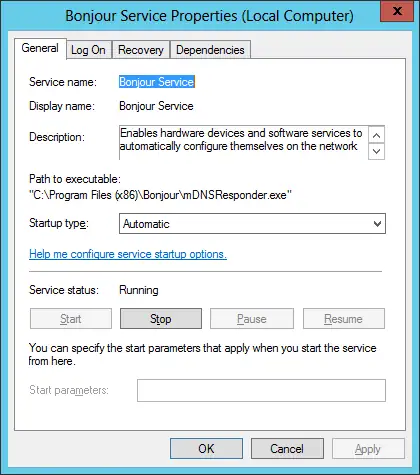Select the Dependencies tab
Screen dimensions: 420x475
tap(210, 50)
